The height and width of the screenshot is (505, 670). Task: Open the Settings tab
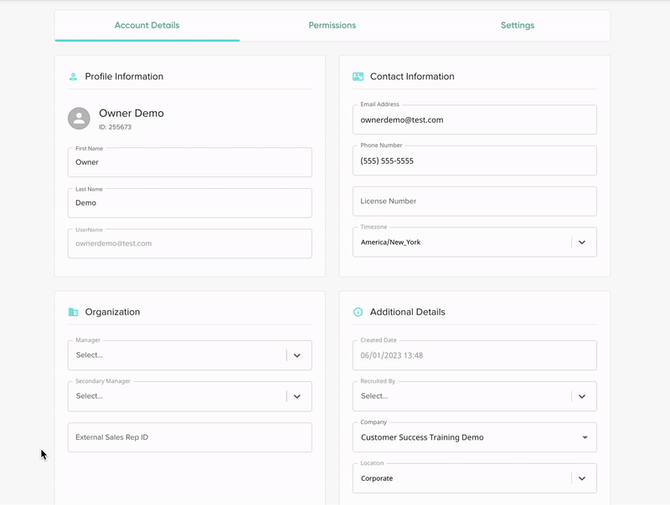(517, 25)
